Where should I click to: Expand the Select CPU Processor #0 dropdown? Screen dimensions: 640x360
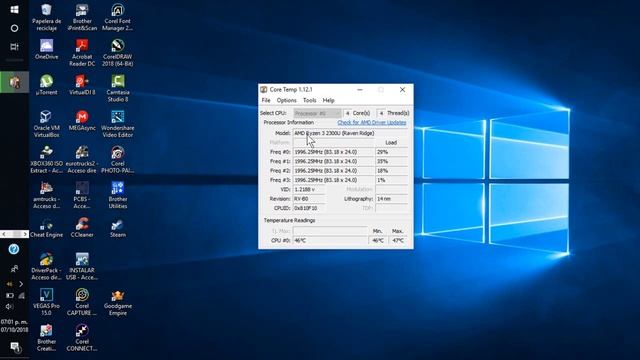[317, 113]
